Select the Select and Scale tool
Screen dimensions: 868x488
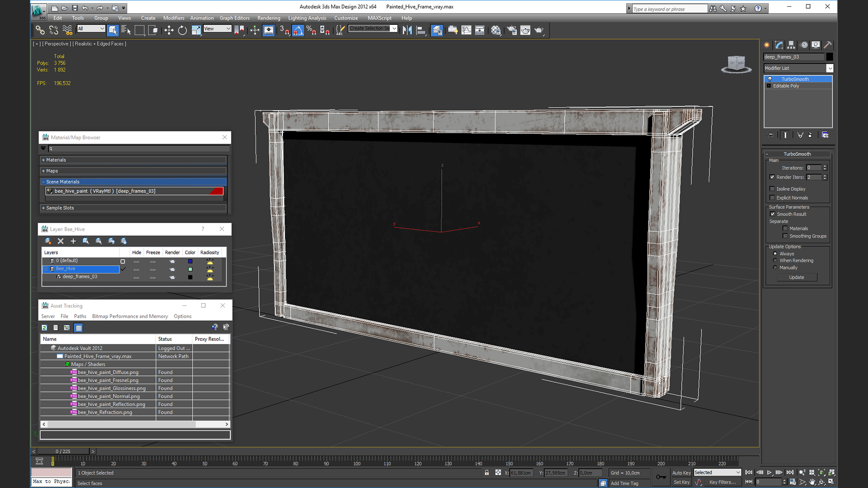[196, 30]
